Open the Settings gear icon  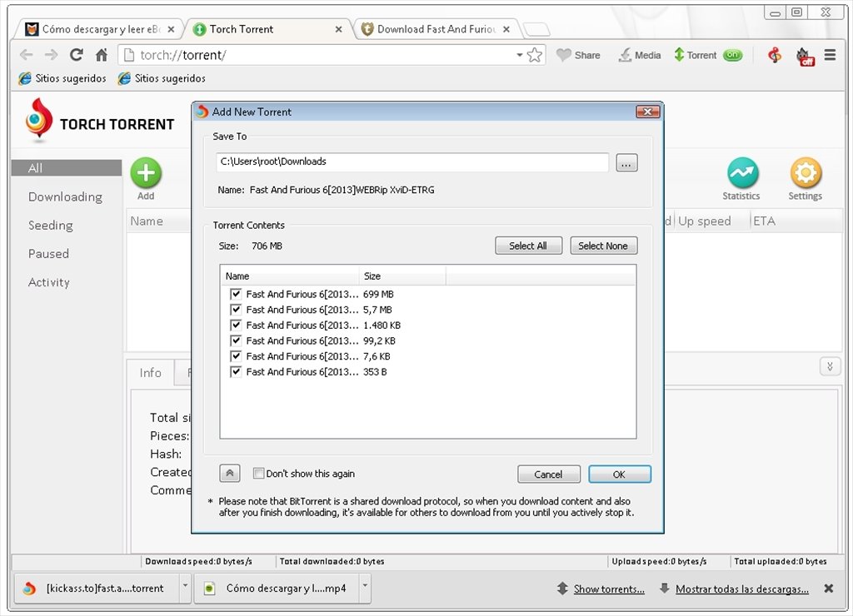pos(806,172)
